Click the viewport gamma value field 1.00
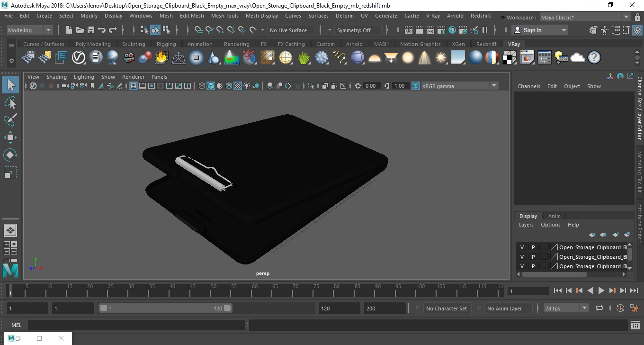 [x=400, y=86]
